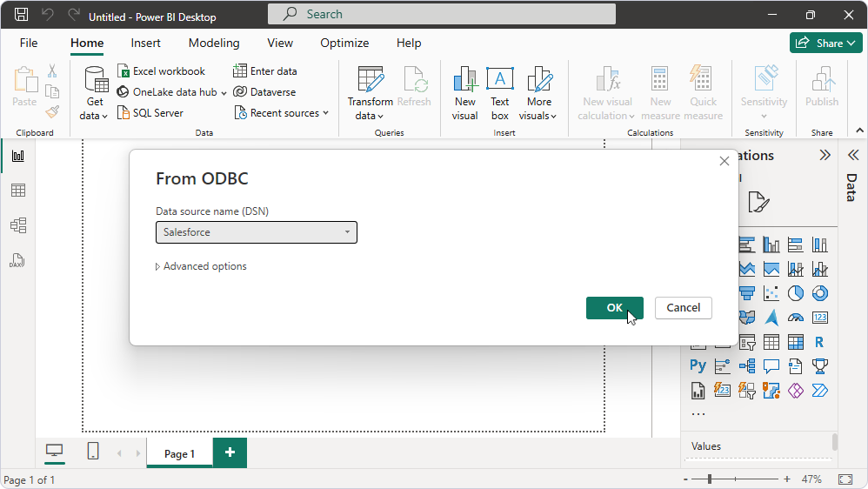868x489 pixels.
Task: Expand the Data pane
Action: click(853, 155)
